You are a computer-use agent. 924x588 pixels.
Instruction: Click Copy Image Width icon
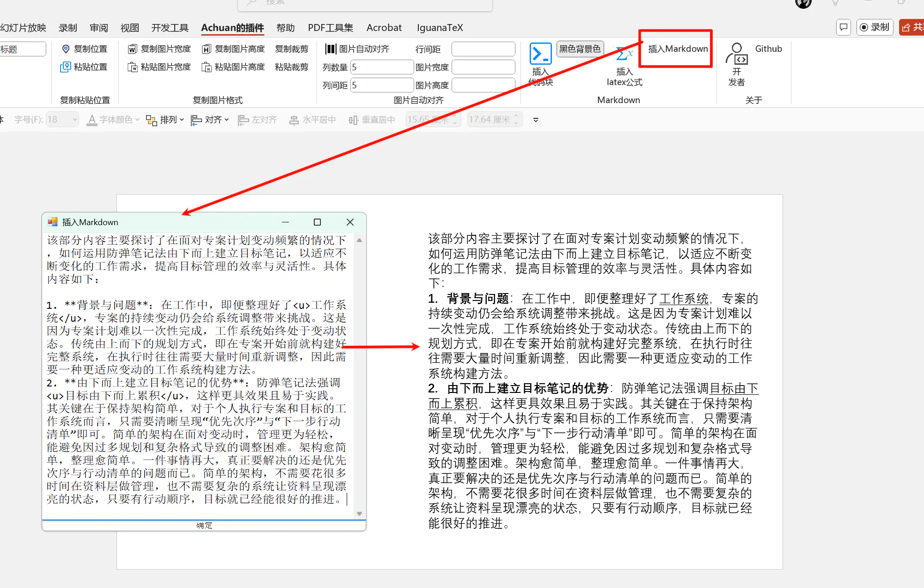tap(133, 49)
